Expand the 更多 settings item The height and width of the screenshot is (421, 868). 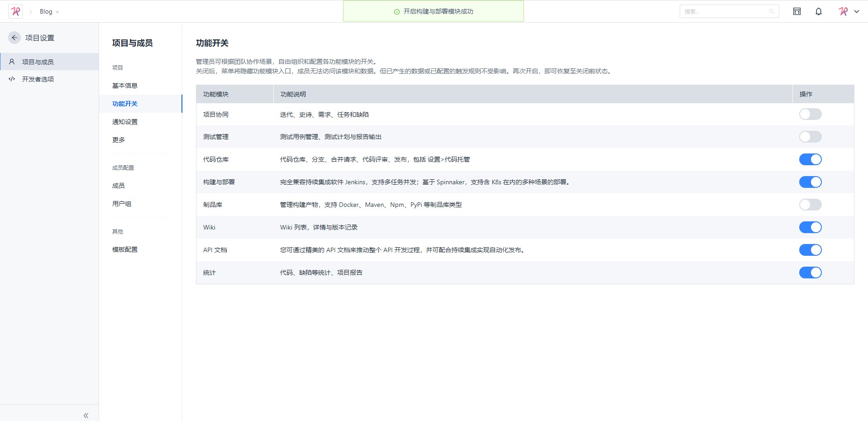pyautogui.click(x=119, y=140)
